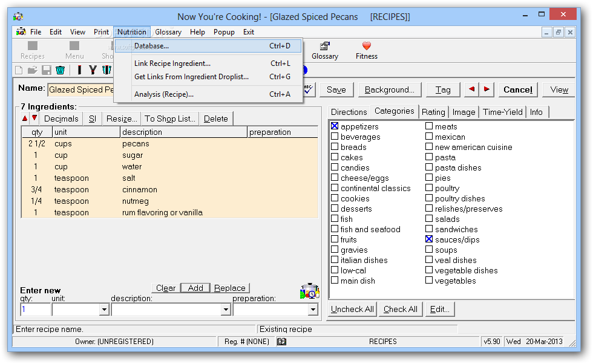
Task: Move ingredient up with red arrow
Action: point(25,119)
